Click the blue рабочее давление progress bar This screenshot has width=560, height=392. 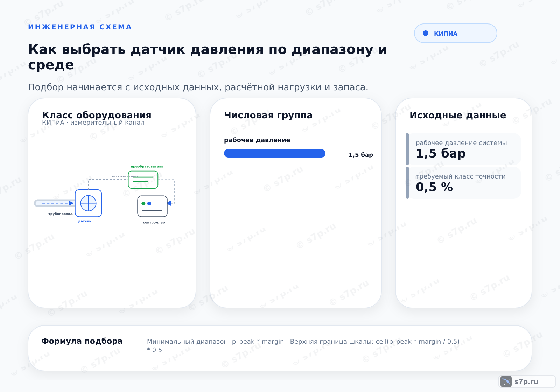[275, 153]
